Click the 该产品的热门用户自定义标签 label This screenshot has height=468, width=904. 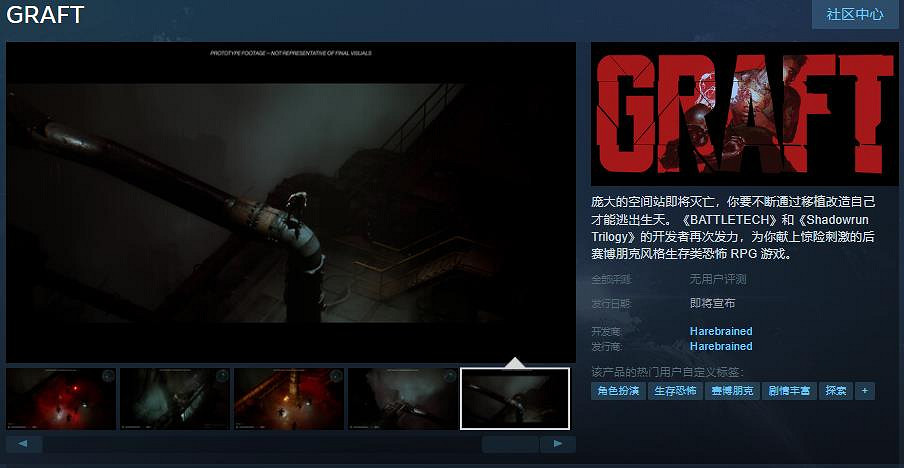click(x=668, y=372)
